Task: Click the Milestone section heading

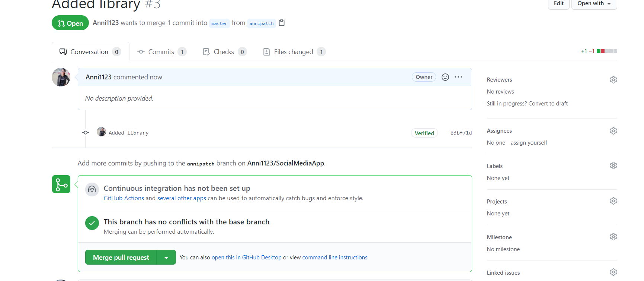Action: (x=499, y=237)
